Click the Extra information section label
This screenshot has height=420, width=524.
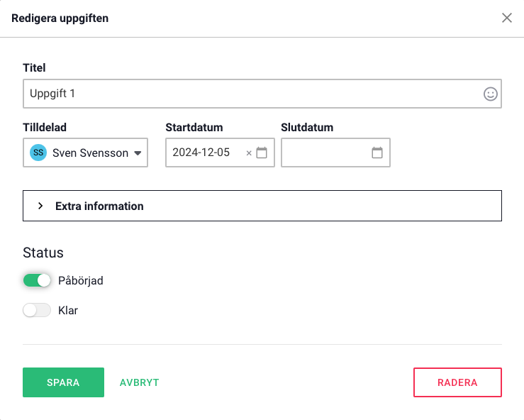[99, 206]
